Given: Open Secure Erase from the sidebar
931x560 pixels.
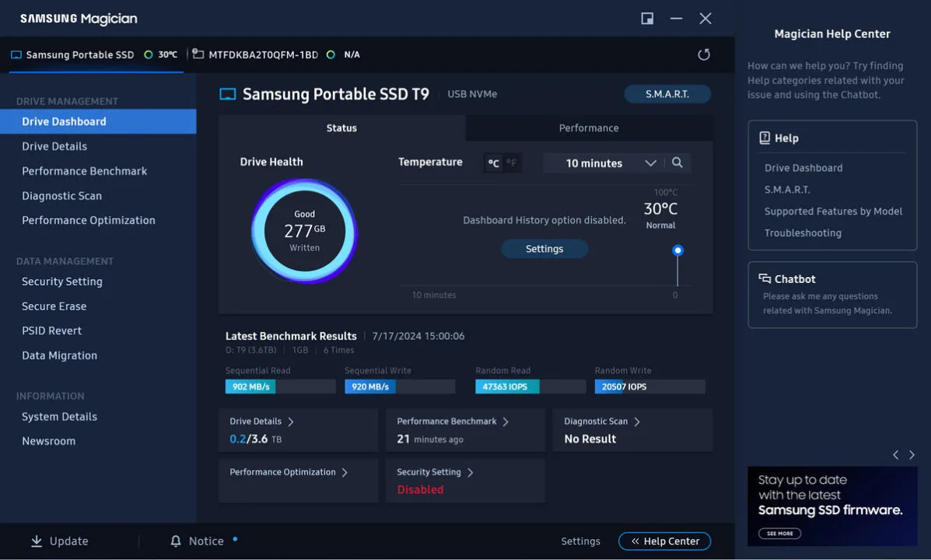Looking at the screenshot, I should pyautogui.click(x=54, y=306).
